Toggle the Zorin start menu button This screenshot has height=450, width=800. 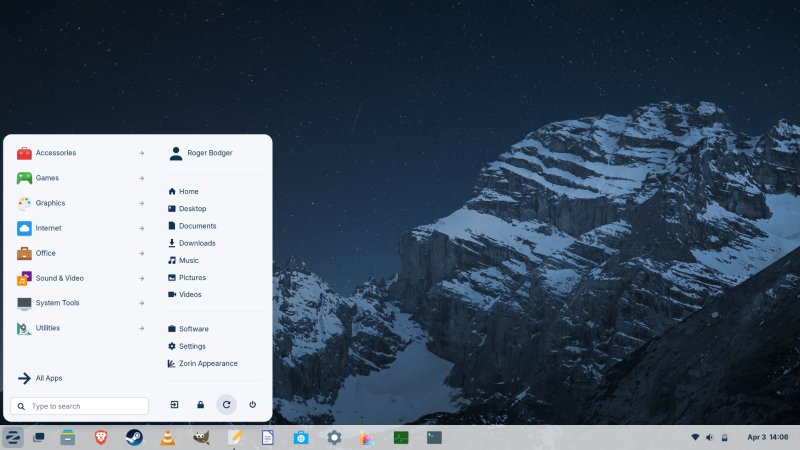pos(13,437)
